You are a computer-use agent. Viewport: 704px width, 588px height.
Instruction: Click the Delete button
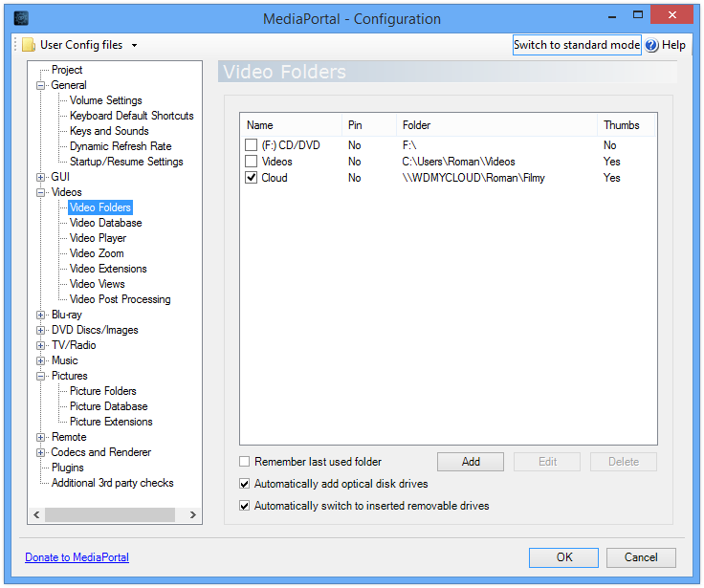coord(624,462)
